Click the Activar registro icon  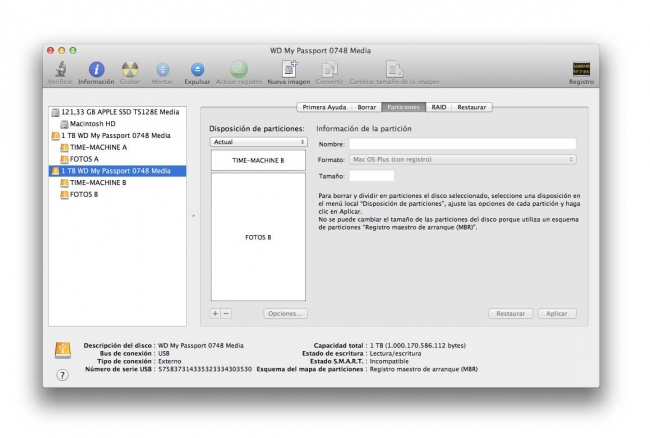coord(239,69)
